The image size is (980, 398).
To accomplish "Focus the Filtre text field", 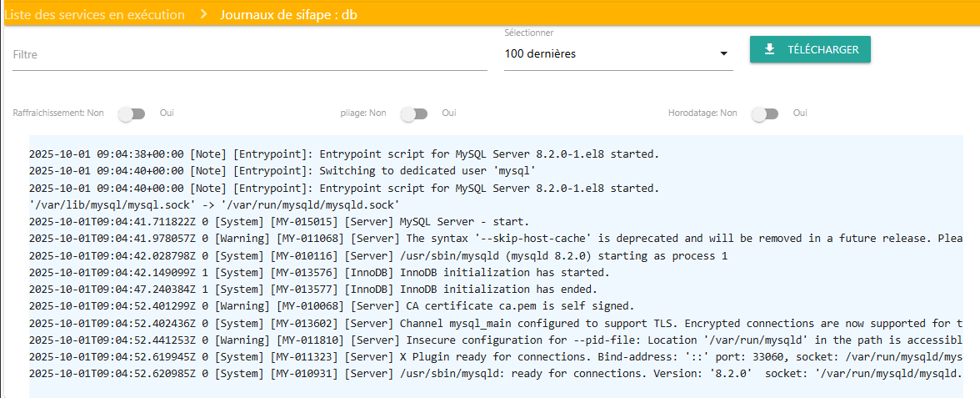I will tap(250, 54).
